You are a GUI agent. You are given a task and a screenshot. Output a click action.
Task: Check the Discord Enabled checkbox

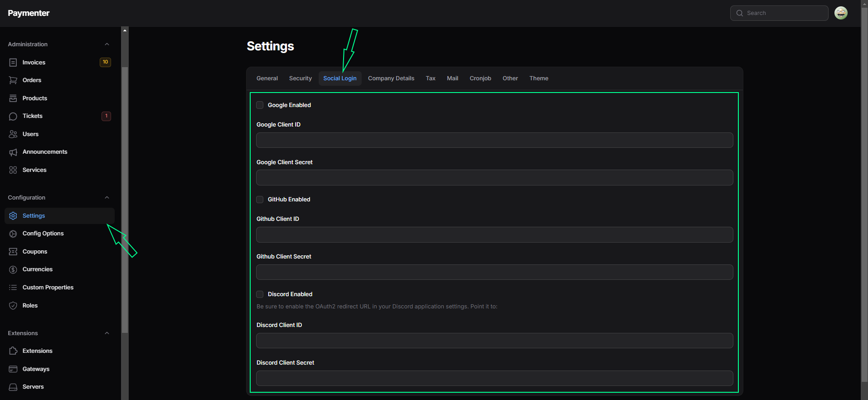(x=260, y=294)
